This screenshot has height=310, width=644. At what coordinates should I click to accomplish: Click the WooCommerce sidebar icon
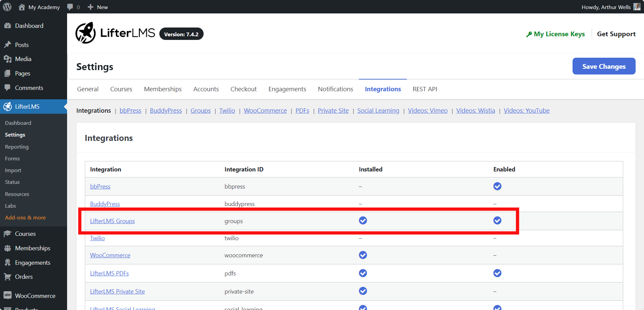point(7,295)
